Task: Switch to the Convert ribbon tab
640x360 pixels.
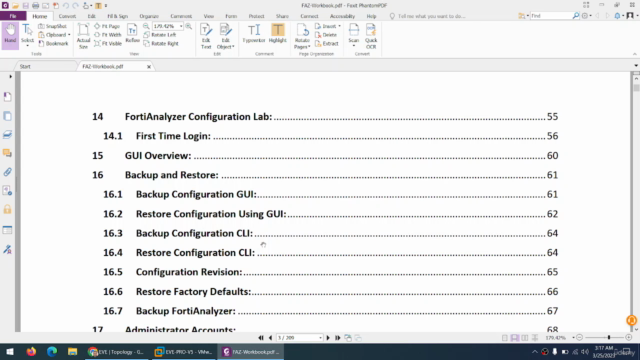Action: (x=67, y=16)
